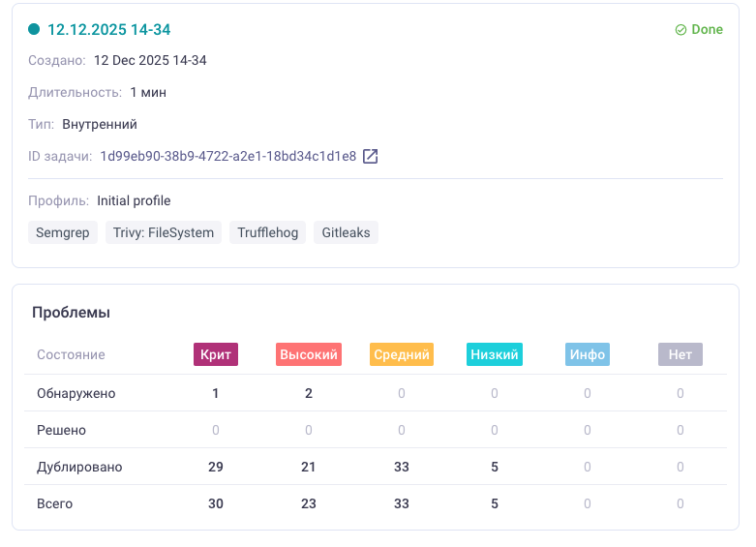Open total medium issues count 33
Image resolution: width=756 pixels, height=547 pixels.
pyautogui.click(x=402, y=503)
